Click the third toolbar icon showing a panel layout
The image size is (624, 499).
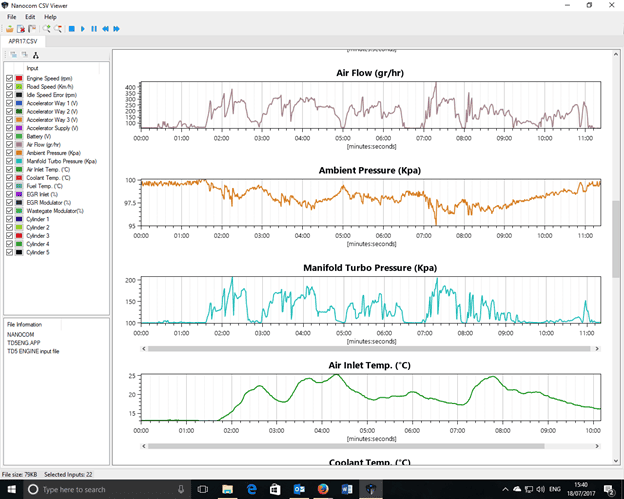pyautogui.click(x=32, y=29)
